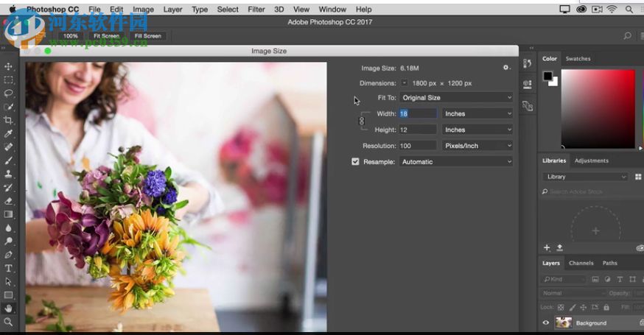The width and height of the screenshot is (644, 335).
Task: Switch to the Adjustments tab
Action: (592, 161)
